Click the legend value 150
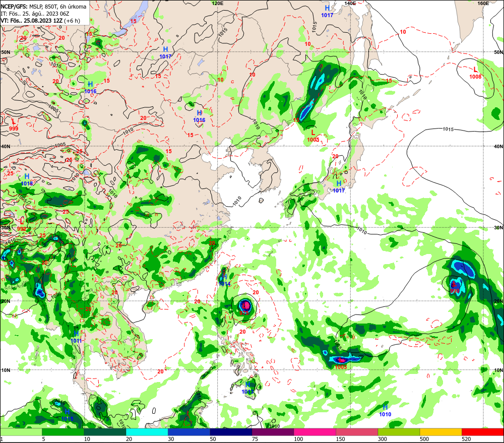 click(x=340, y=439)
